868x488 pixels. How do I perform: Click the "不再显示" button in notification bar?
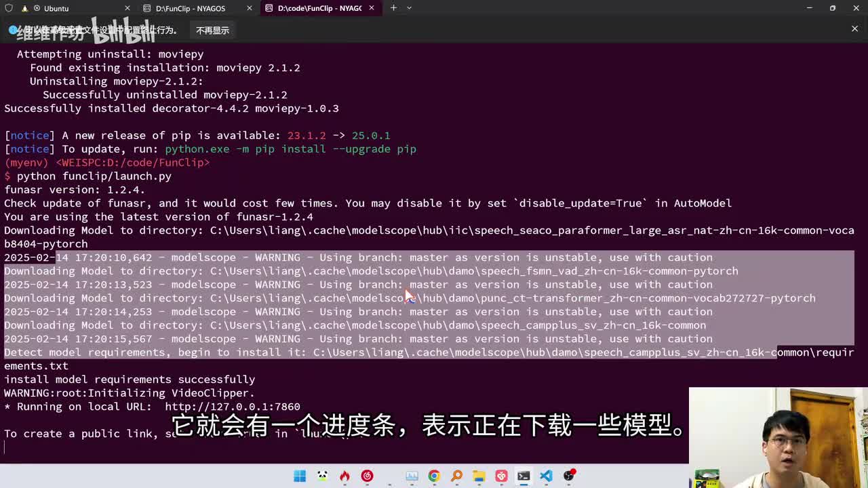212,30
